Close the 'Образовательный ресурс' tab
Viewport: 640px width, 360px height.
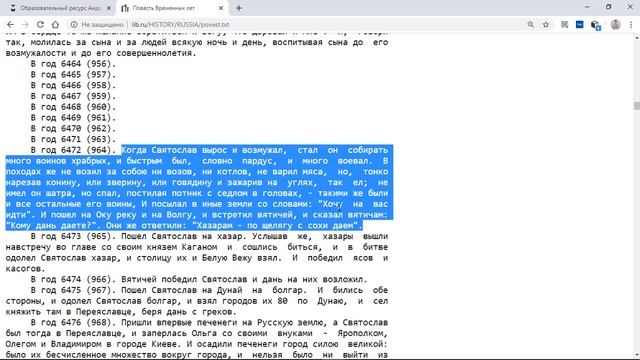109,8
